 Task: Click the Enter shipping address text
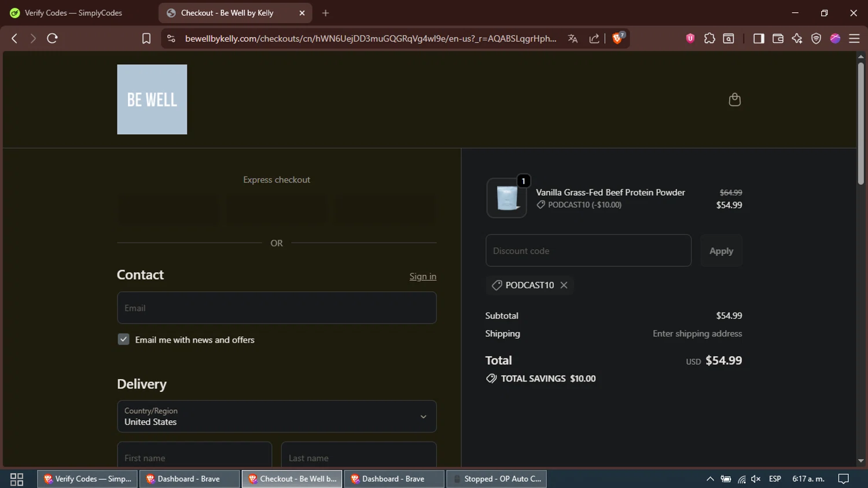coord(697,333)
